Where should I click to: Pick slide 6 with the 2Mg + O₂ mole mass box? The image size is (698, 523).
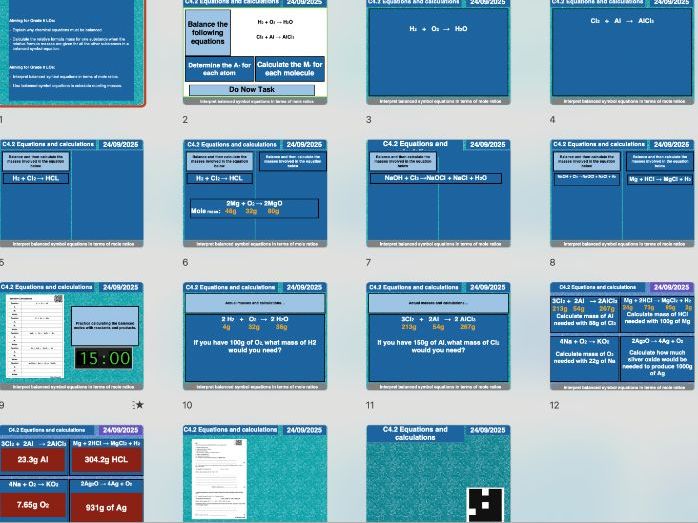(x=255, y=193)
